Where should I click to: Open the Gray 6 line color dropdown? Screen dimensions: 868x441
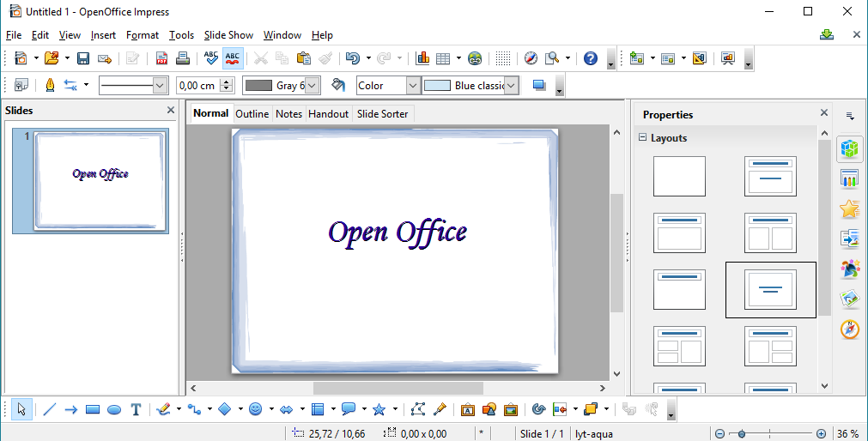pyautogui.click(x=313, y=85)
